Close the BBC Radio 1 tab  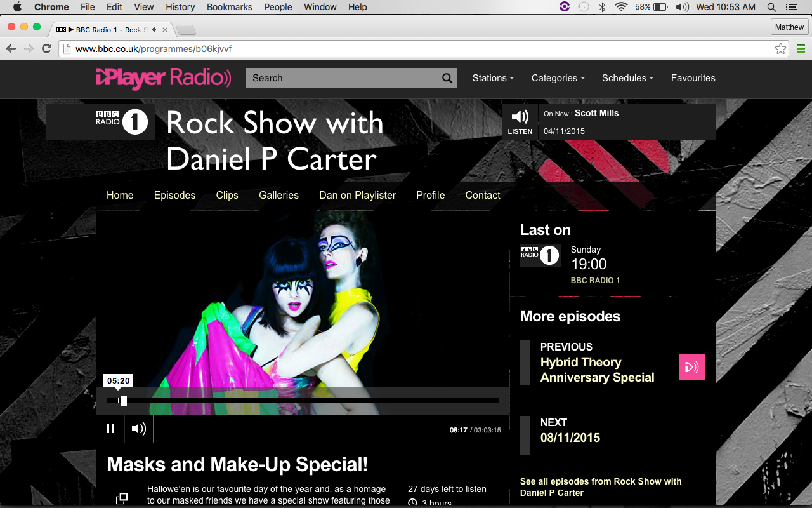click(x=165, y=30)
